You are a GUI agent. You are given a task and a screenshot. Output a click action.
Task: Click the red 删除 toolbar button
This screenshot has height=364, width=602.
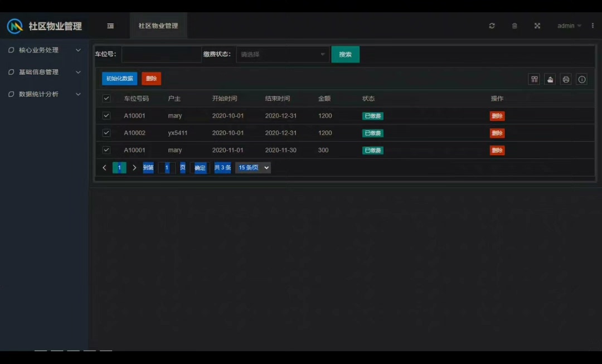[151, 79]
